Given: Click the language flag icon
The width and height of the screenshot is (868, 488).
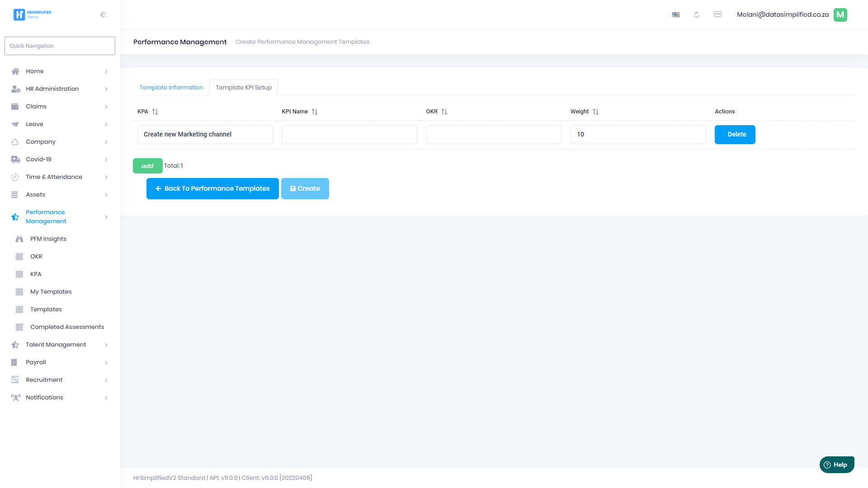Looking at the screenshot, I should [x=676, y=15].
